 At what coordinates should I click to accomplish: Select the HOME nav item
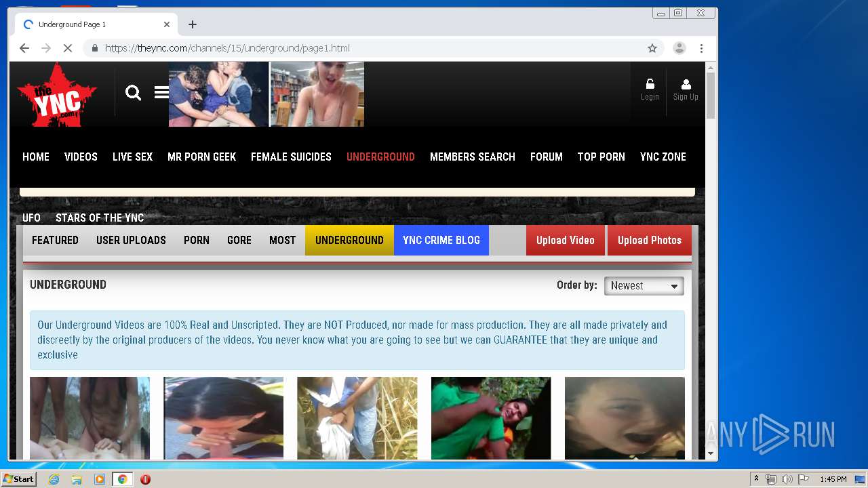point(36,157)
